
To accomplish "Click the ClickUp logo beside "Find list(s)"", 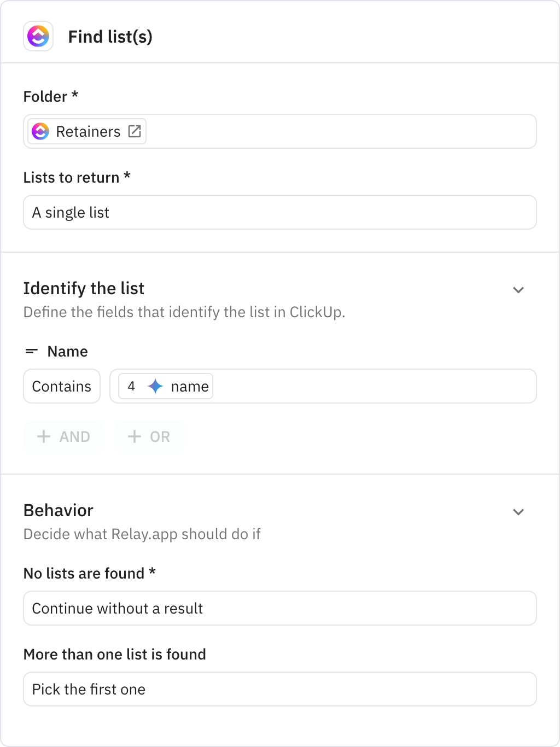I will tap(38, 36).
